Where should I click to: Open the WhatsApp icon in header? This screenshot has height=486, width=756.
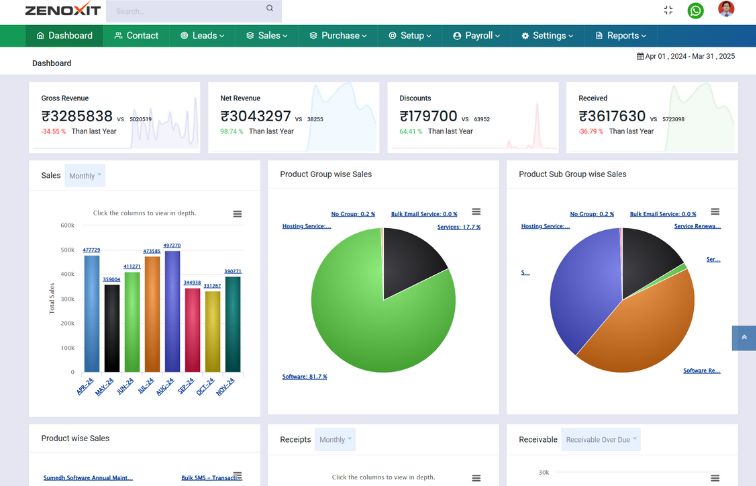(695, 10)
